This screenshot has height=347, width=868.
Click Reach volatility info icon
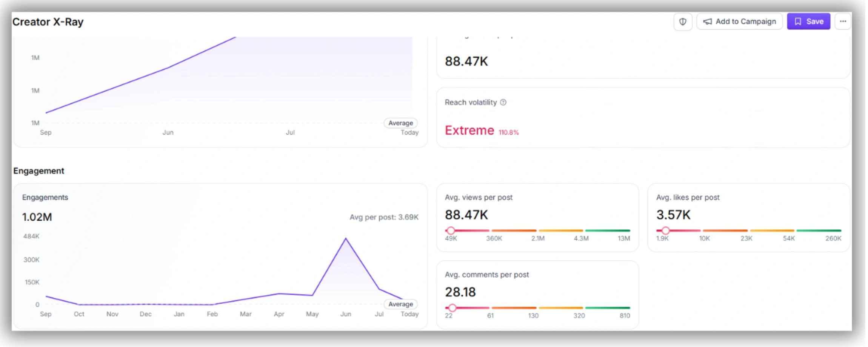[503, 102]
